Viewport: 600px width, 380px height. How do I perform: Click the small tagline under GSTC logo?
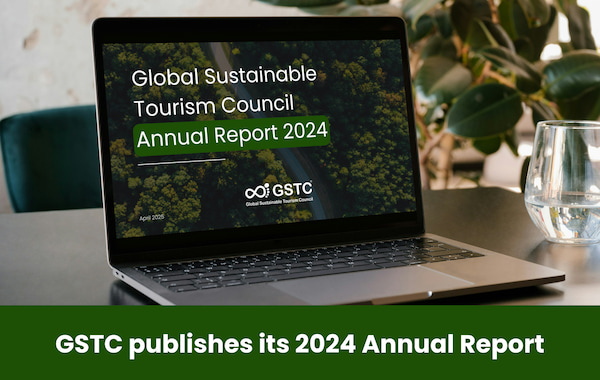click(279, 202)
